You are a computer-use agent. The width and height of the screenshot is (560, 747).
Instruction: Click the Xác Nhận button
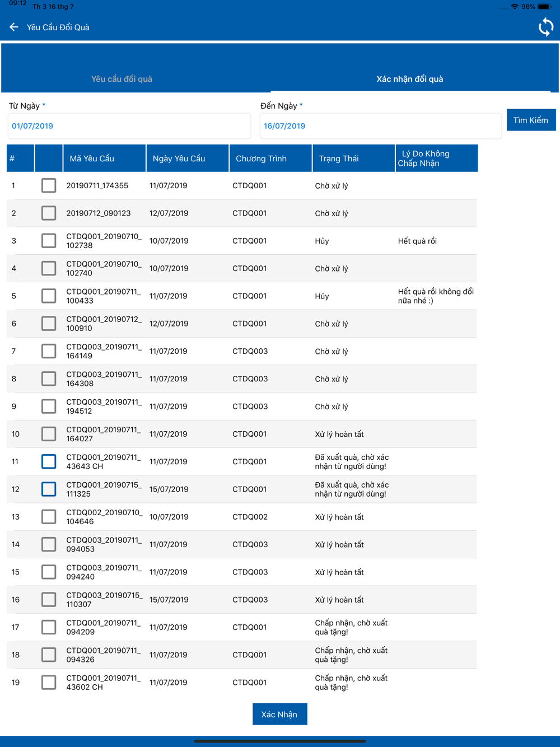(279, 714)
